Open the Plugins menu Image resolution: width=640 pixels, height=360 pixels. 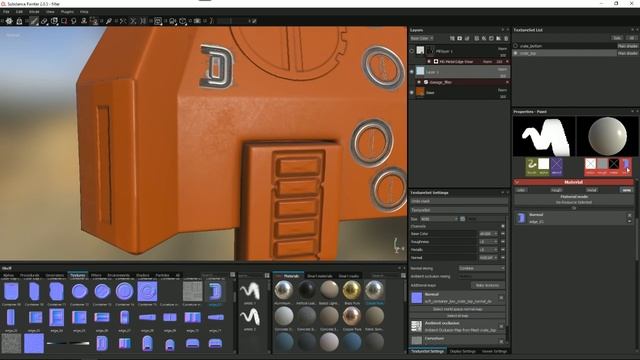(67, 12)
